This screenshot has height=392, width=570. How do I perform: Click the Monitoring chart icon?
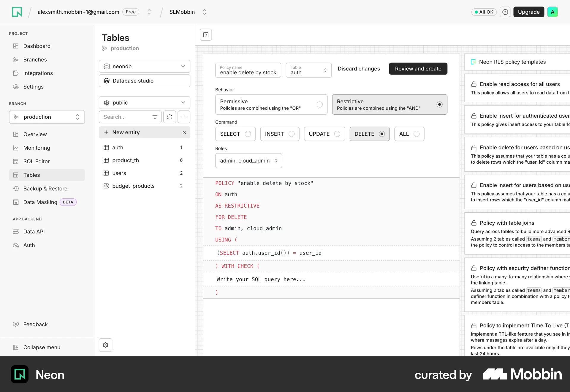tap(16, 148)
